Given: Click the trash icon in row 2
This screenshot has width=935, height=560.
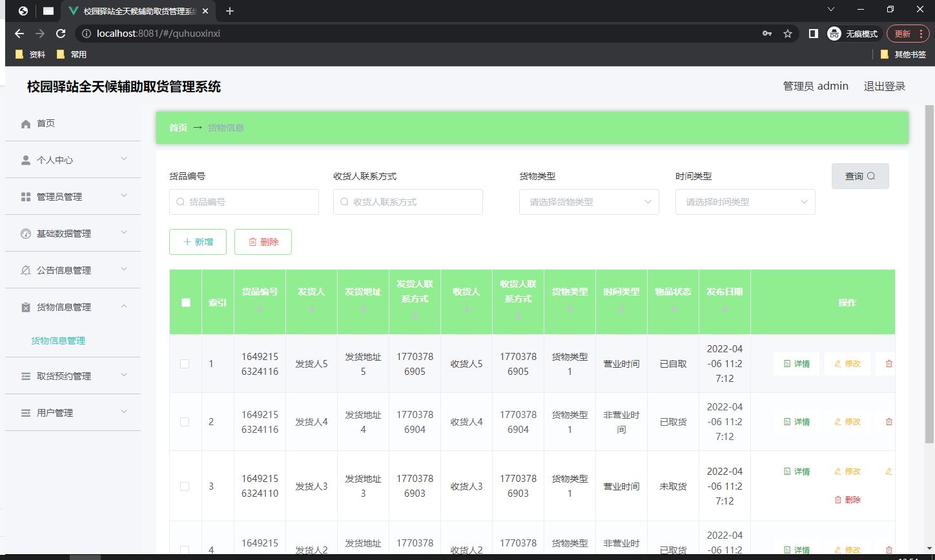Looking at the screenshot, I should (x=889, y=422).
